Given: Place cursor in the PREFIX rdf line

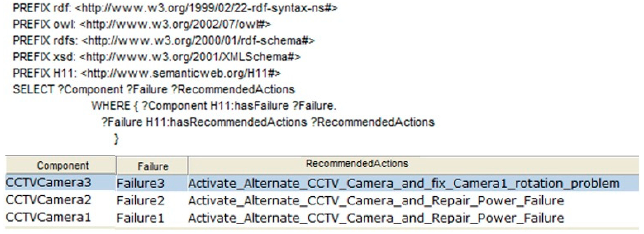Looking at the screenshot, I should point(175,8).
